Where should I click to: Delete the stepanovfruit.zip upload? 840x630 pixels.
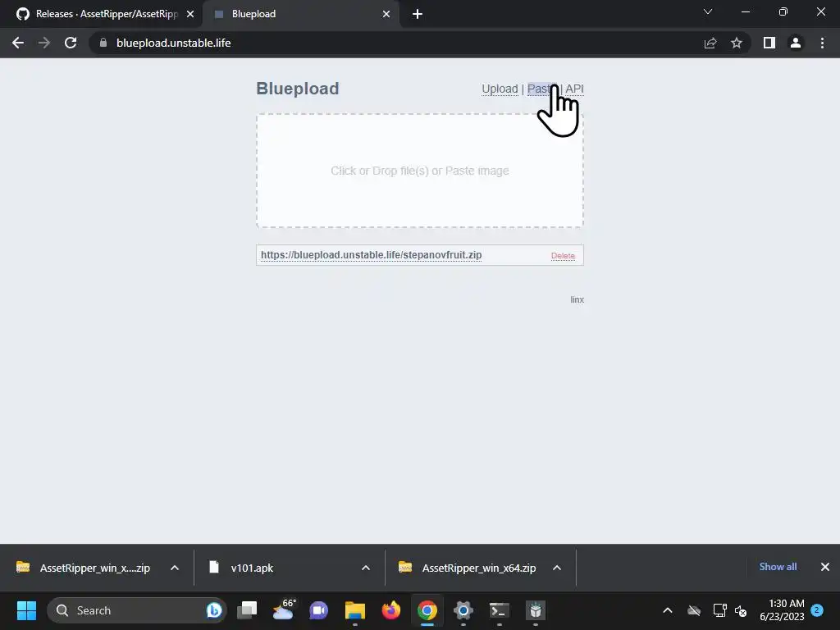563,256
